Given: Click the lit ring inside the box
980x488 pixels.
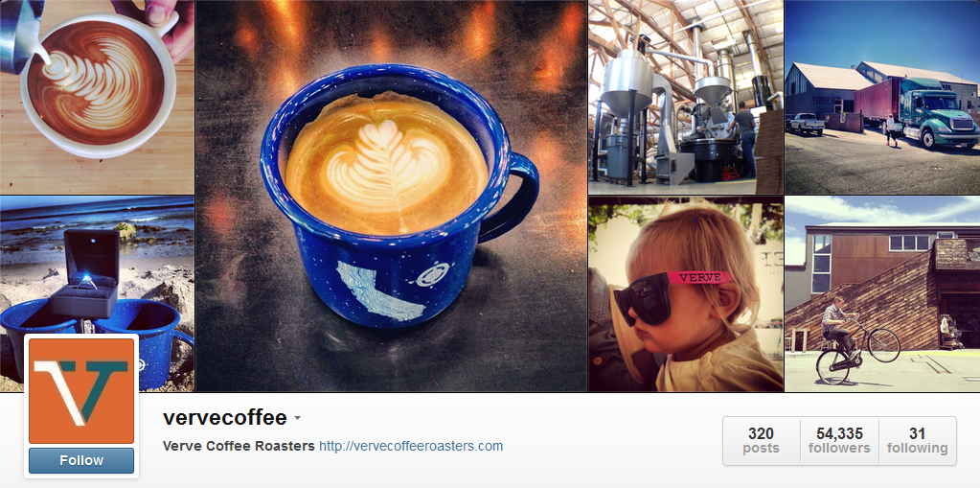Looking at the screenshot, I should pos(89,284).
